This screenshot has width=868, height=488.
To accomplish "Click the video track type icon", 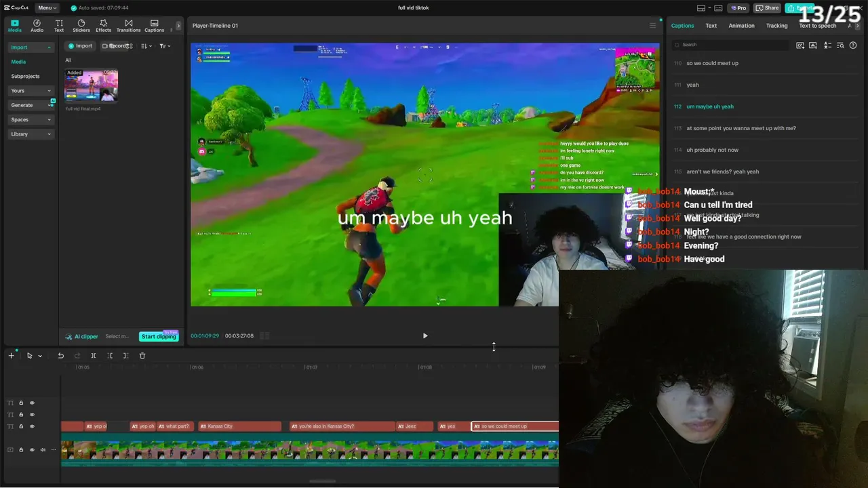I will pyautogui.click(x=10, y=450).
